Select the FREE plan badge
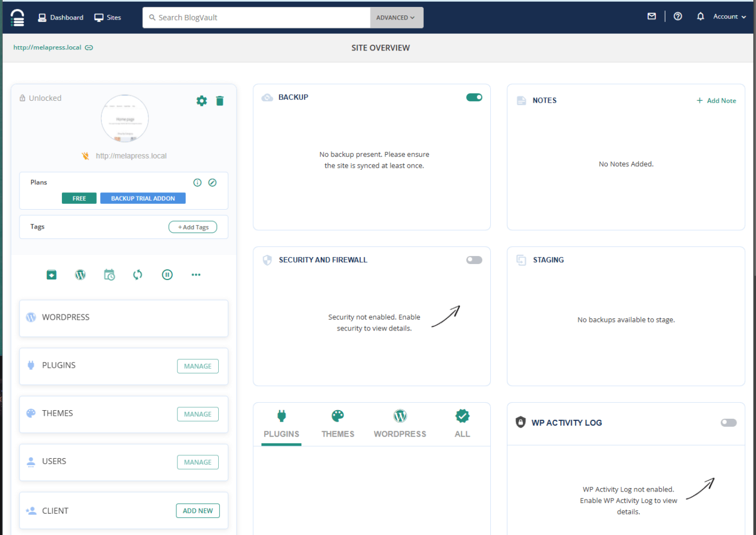This screenshot has width=756, height=535. [x=79, y=198]
